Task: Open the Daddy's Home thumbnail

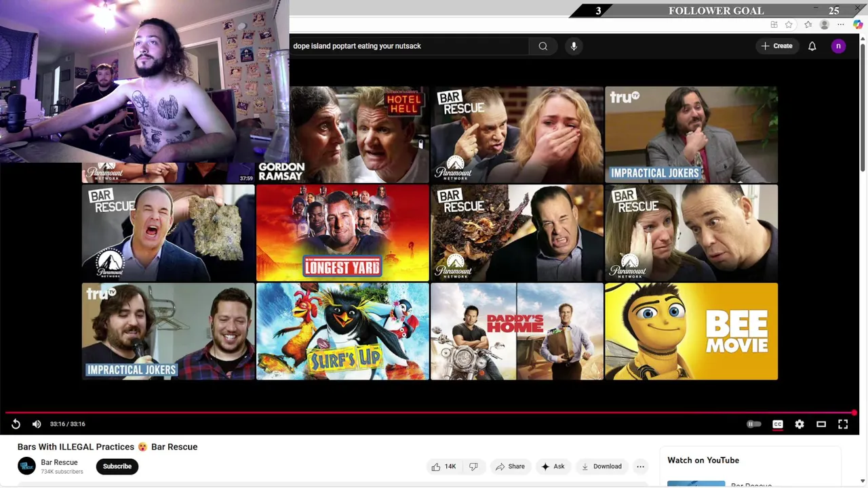Action: pyautogui.click(x=517, y=331)
